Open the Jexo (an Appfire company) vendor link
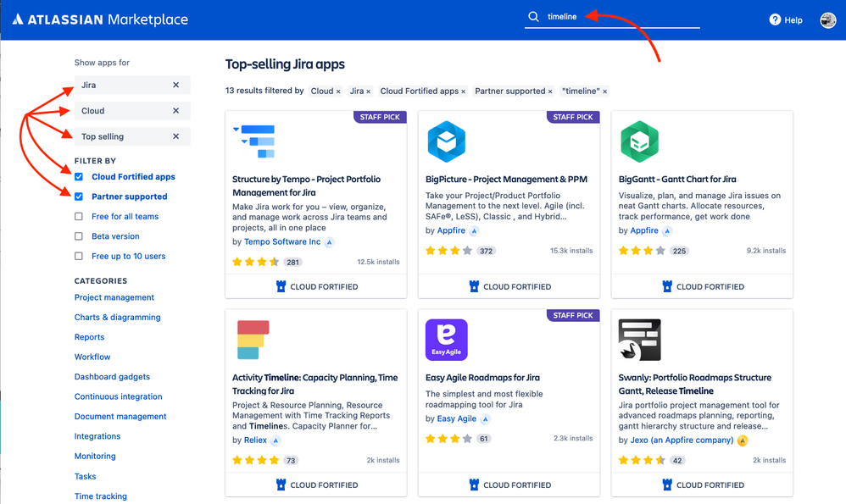This screenshot has height=504, width=846. (682, 440)
